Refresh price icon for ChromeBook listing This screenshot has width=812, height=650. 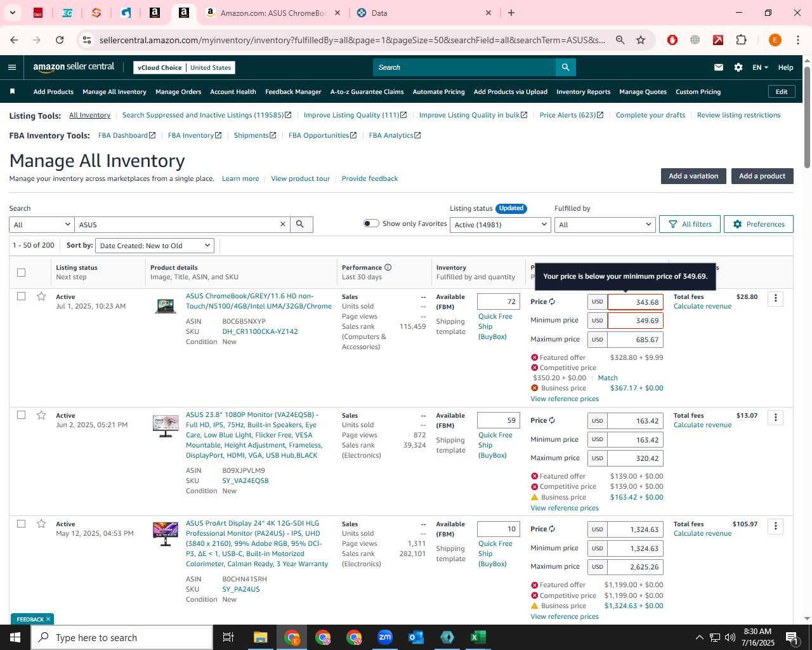552,302
